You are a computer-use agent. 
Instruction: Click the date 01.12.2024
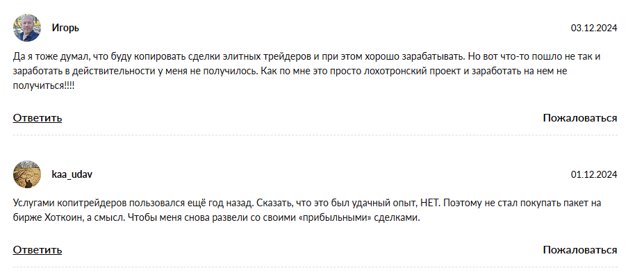(x=594, y=175)
